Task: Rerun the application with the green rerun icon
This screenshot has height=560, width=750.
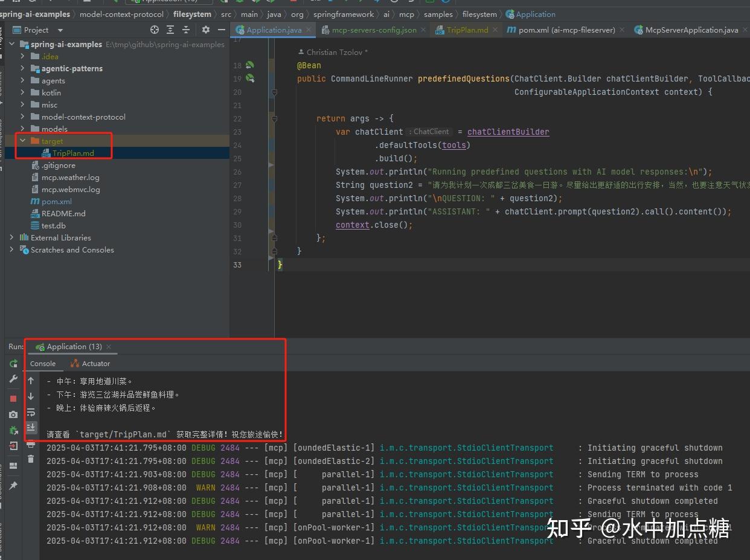Action: coord(13,364)
